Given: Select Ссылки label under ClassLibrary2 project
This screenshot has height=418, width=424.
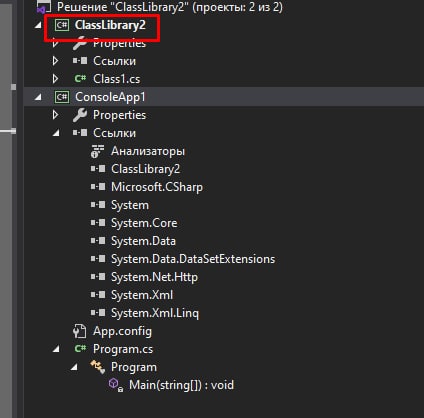Looking at the screenshot, I should coord(114,61).
